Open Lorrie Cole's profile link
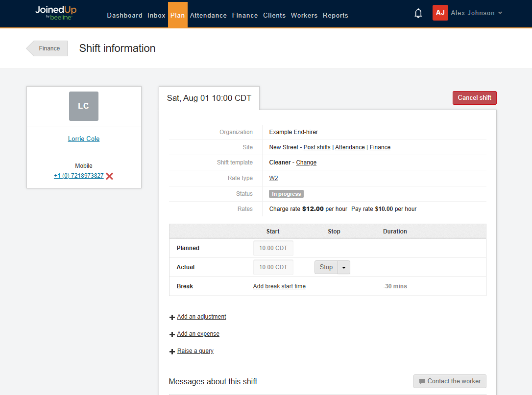 point(84,139)
